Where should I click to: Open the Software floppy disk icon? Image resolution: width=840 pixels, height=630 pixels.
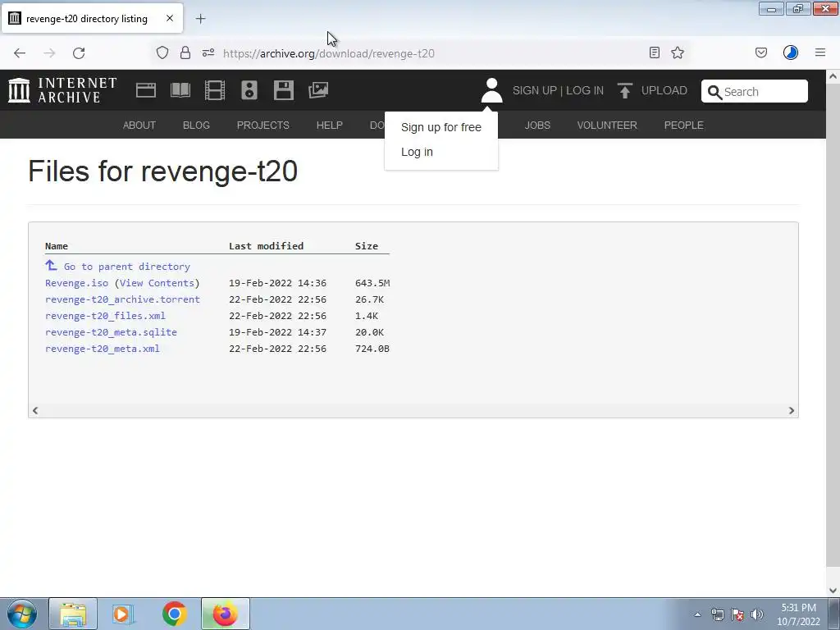tap(283, 90)
